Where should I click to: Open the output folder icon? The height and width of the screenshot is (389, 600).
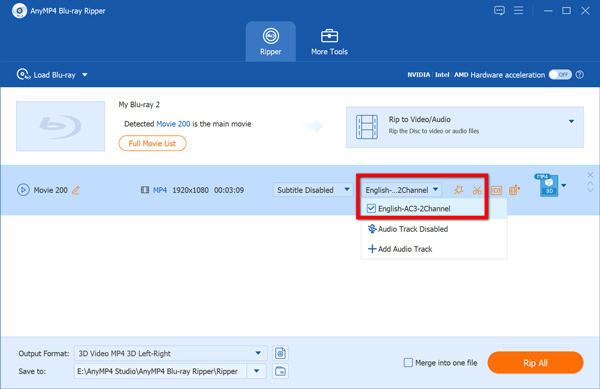pos(280,371)
